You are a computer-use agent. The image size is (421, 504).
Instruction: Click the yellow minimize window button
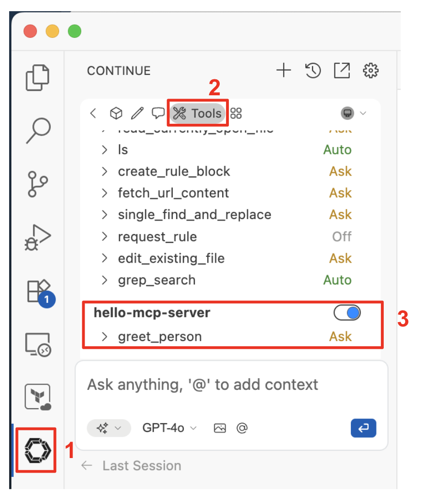[52, 31]
